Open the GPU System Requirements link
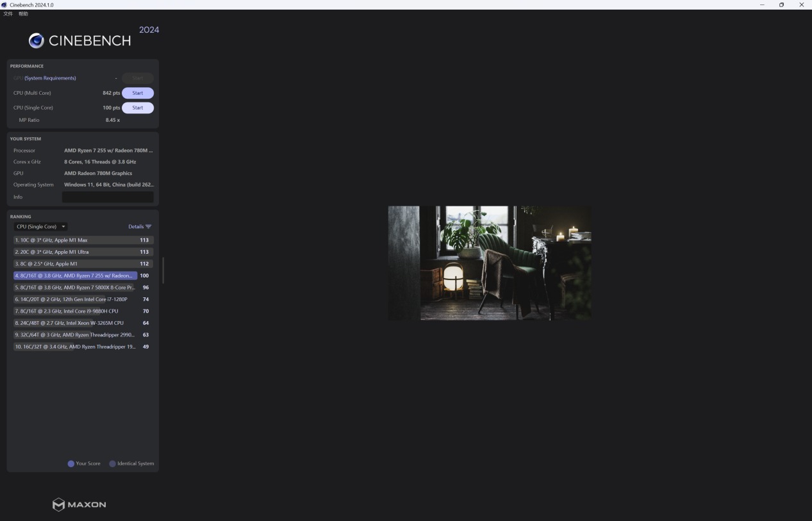This screenshot has width=812, height=521. [x=50, y=78]
